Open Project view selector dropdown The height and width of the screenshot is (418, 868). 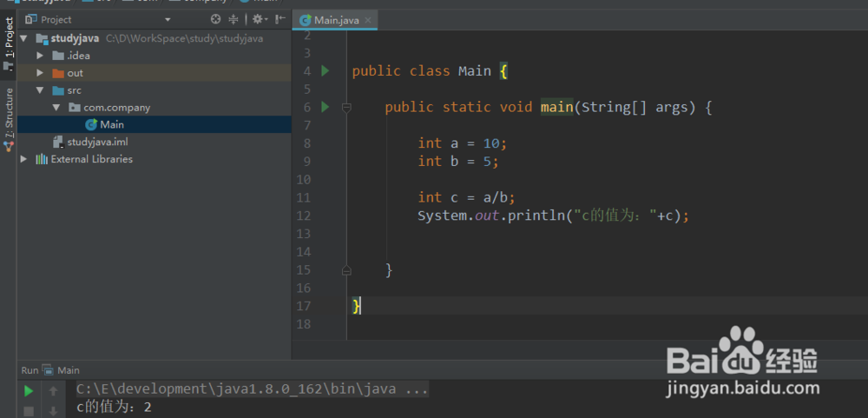(168, 20)
